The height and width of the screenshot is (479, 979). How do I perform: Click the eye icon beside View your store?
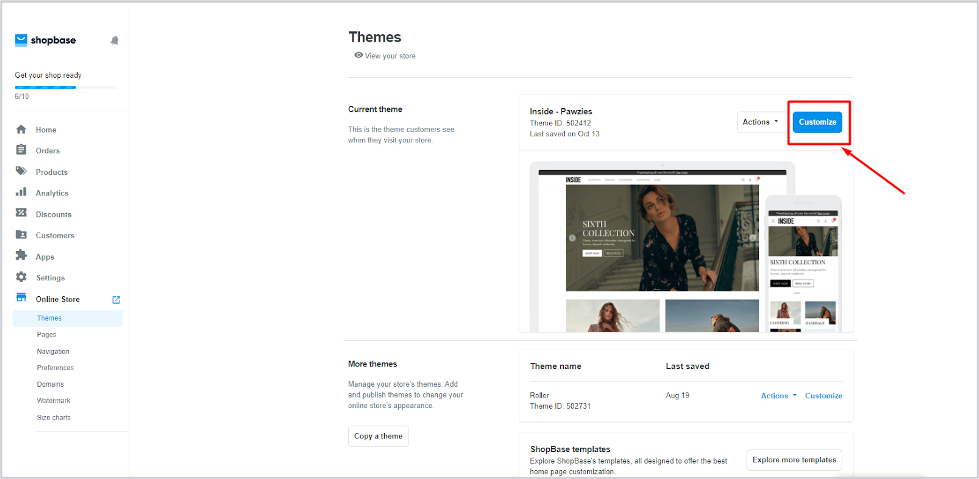pos(358,55)
